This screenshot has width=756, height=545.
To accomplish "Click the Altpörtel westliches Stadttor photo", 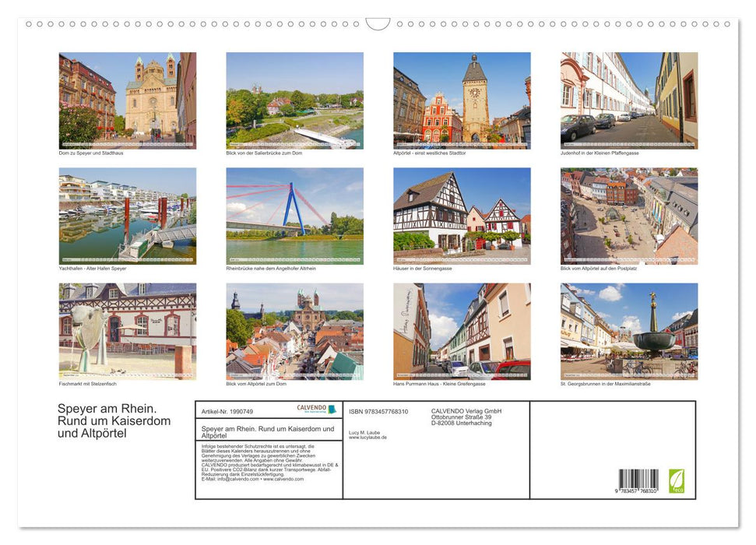I will [x=462, y=100].
